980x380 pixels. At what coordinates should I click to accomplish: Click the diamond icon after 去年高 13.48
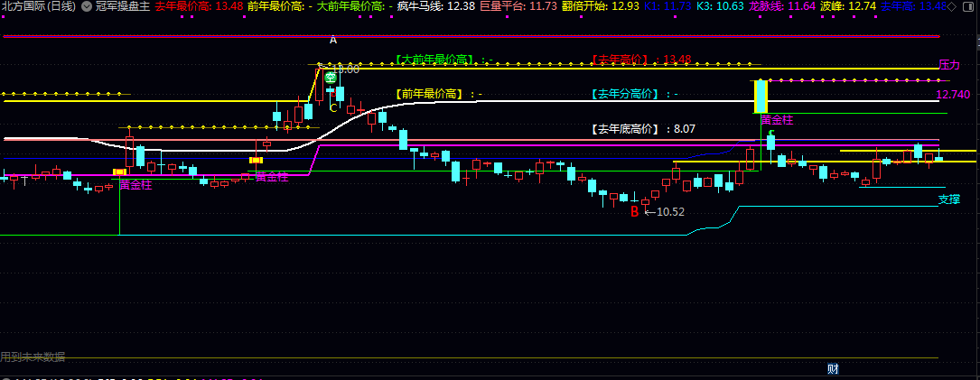[x=951, y=6]
